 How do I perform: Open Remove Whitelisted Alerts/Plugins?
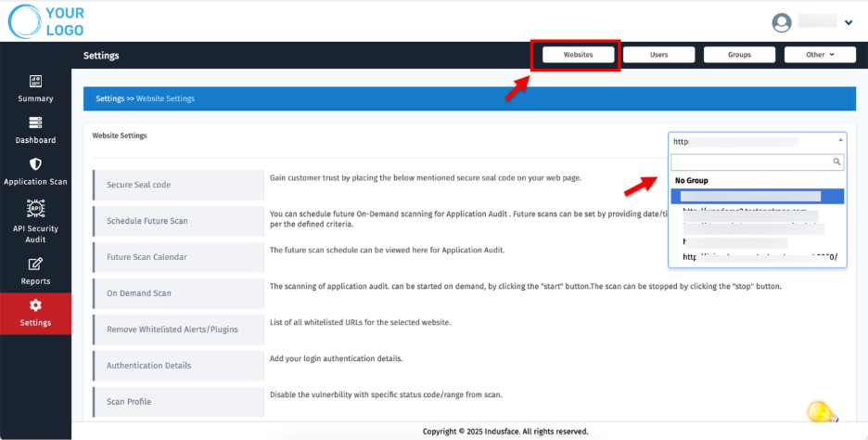point(178,330)
